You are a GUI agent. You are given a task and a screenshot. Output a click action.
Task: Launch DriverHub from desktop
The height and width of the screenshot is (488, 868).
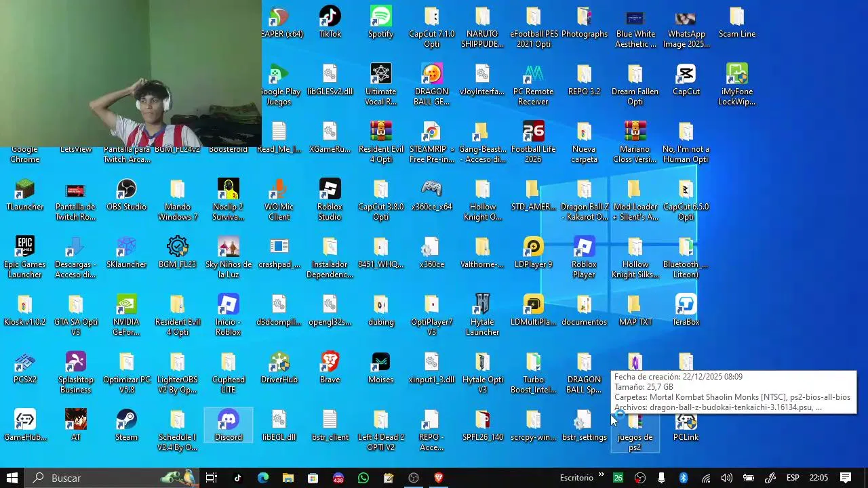(x=279, y=367)
